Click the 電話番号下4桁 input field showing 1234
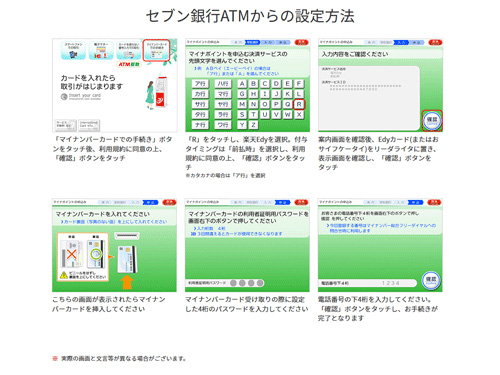This screenshot has height=375, width=500. click(x=368, y=283)
